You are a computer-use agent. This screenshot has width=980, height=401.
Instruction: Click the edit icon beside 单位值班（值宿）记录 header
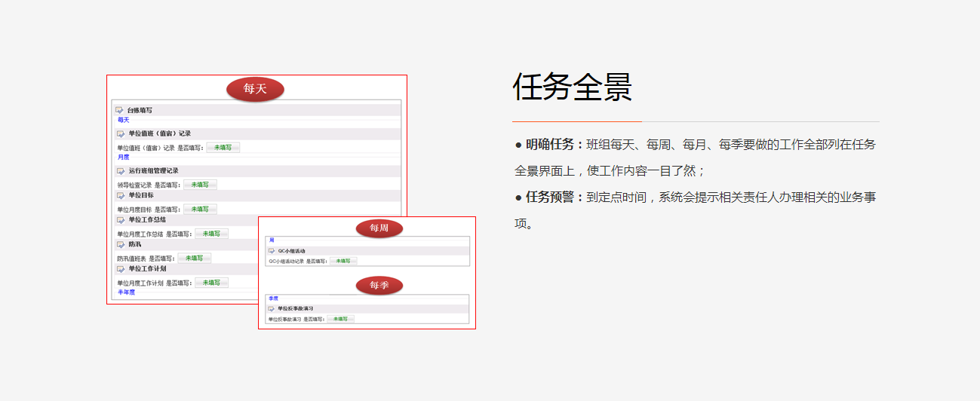pos(121,134)
